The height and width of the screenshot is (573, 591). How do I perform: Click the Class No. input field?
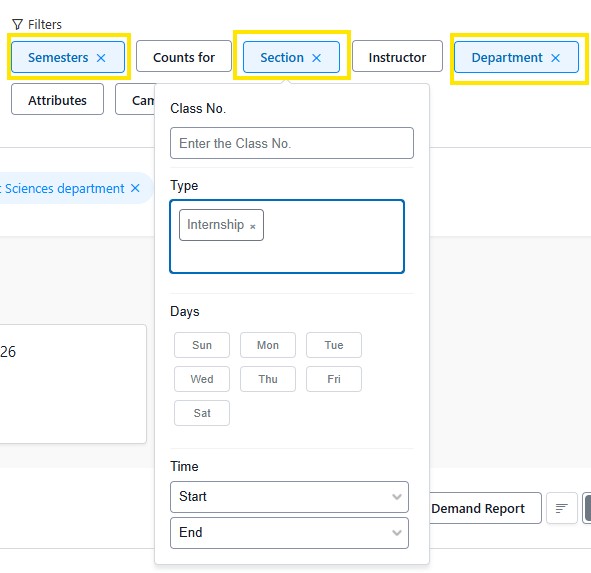coord(292,143)
